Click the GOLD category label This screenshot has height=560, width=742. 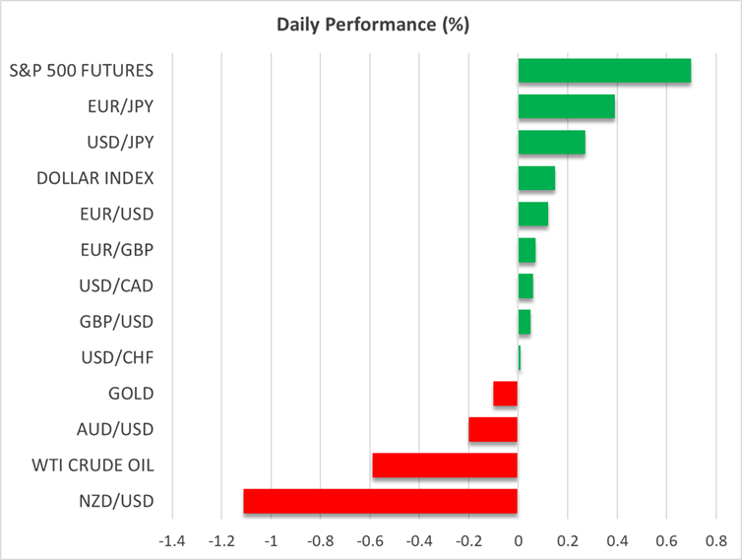(x=132, y=394)
